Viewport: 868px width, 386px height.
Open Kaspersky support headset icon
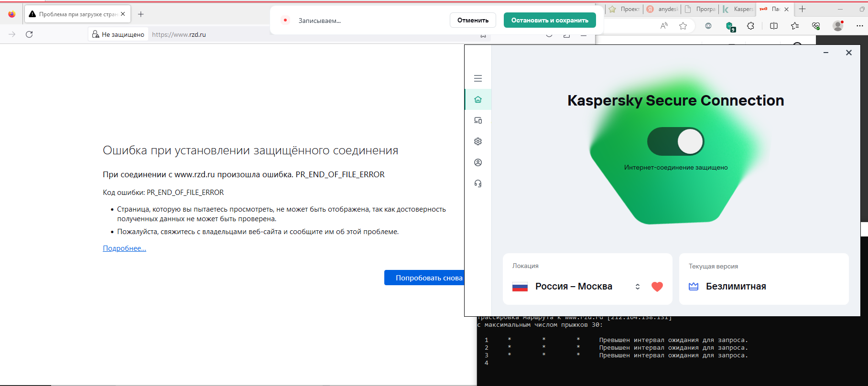click(x=478, y=183)
